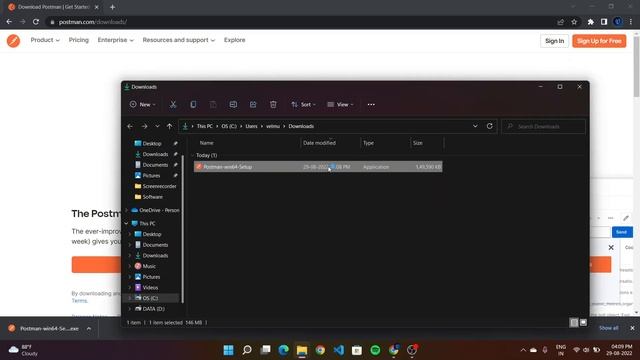640x360 pixels.
Task: Open the See more ellipsis menu in Explorer
Action: [x=371, y=104]
